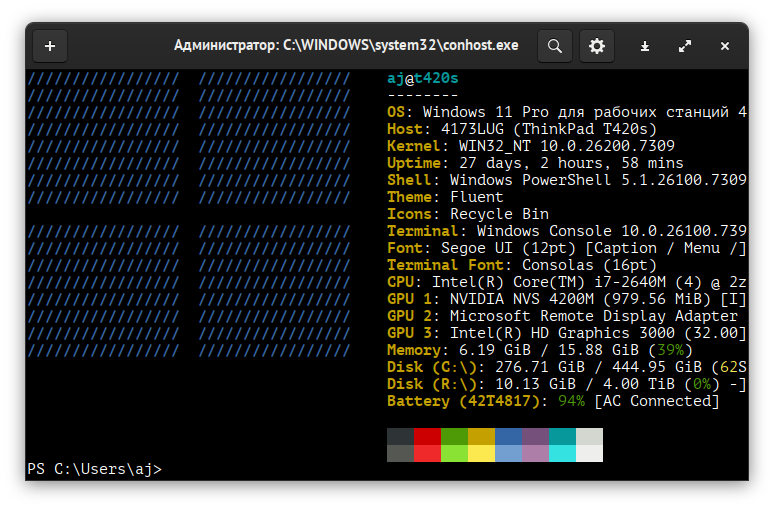The image size is (774, 509).
Task: Click the CPU line Intel Core i7-2640M
Action: [x=567, y=282]
